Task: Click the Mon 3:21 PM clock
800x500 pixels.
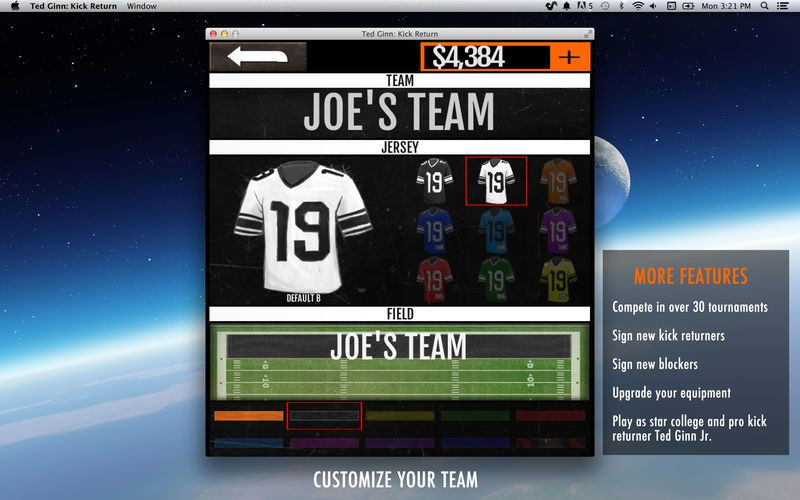Action: 726,6
